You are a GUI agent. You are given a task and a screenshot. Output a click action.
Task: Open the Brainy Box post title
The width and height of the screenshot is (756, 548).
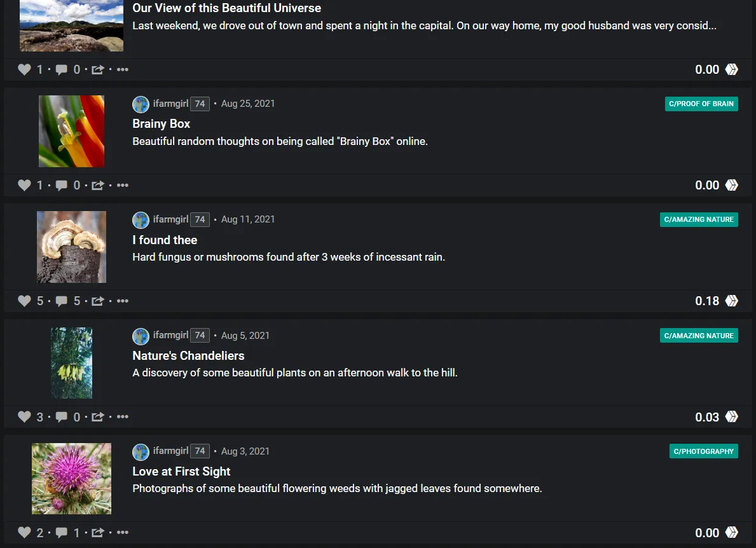click(x=162, y=124)
